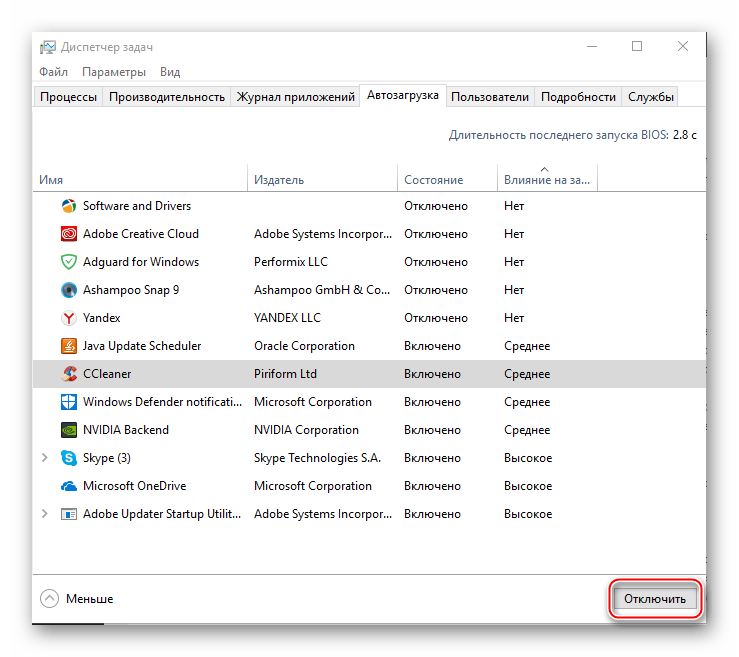The image size is (739, 657).
Task: Sort by the Имя column header
Action: [x=140, y=180]
